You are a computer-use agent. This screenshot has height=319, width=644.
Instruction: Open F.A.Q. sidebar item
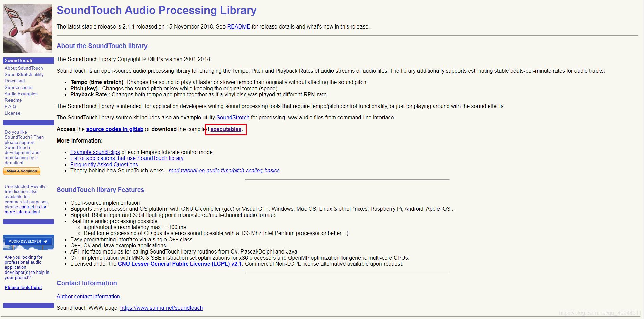pos(11,107)
